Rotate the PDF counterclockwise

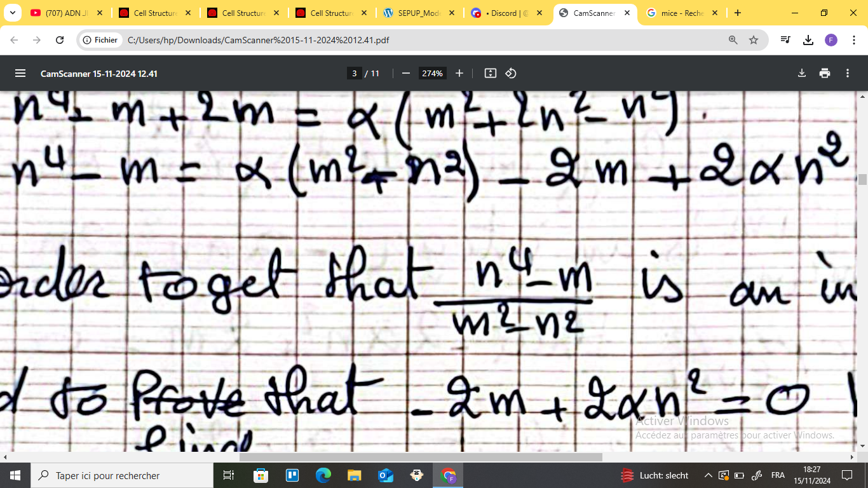(x=511, y=73)
